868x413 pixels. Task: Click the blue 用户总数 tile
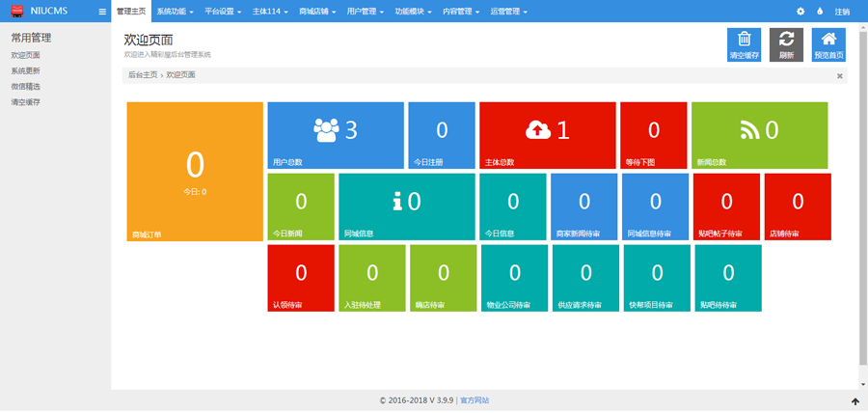click(335, 135)
